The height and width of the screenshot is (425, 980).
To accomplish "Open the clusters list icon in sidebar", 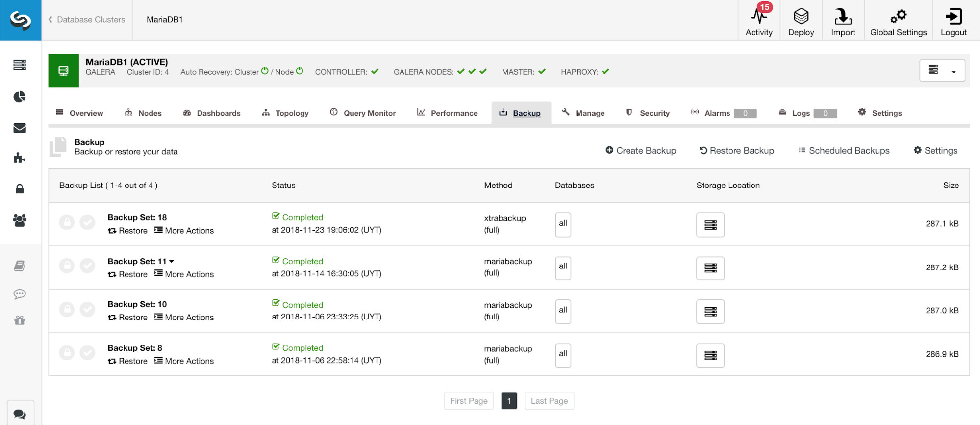I will click(20, 65).
